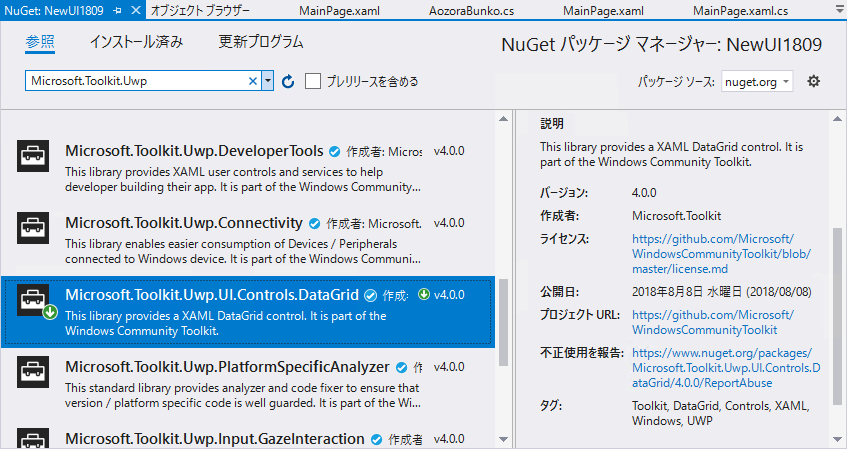Click the DataGrid package toolbox icon

[33, 300]
